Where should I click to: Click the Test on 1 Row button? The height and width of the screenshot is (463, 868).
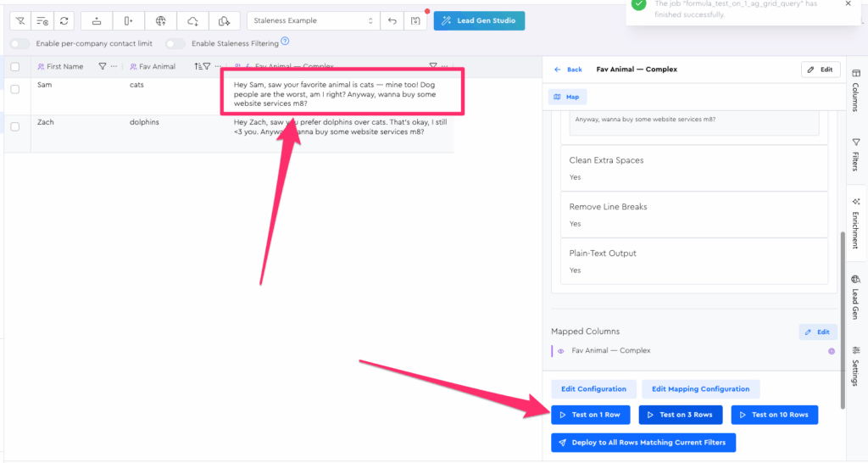[590, 415]
